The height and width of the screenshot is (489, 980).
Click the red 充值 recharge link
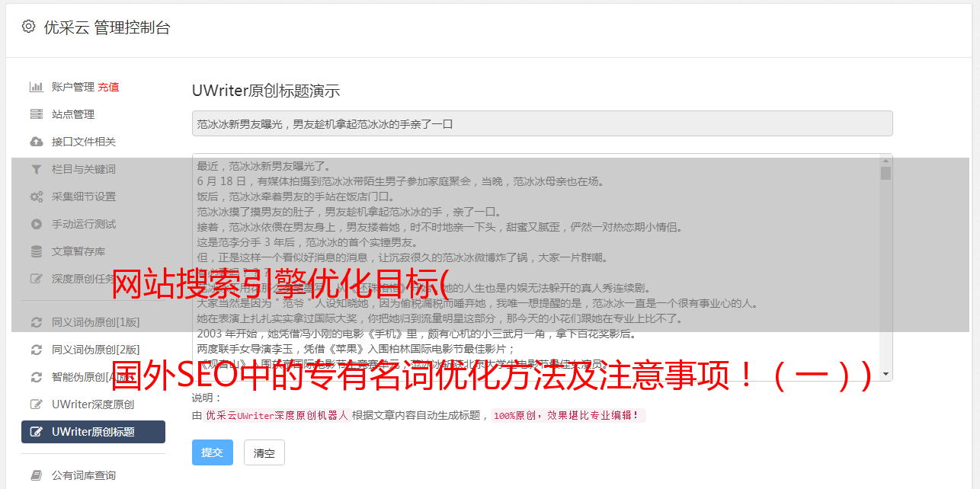pos(108,87)
